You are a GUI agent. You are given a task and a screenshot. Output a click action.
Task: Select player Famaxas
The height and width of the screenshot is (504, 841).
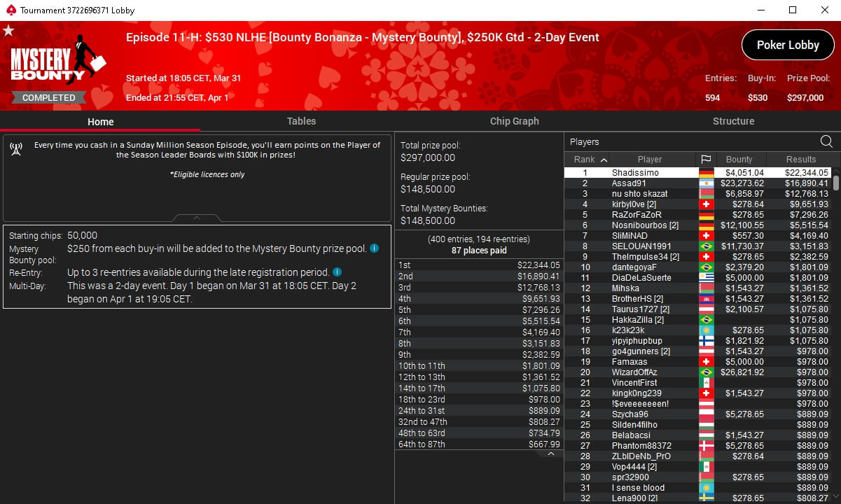(x=698, y=362)
